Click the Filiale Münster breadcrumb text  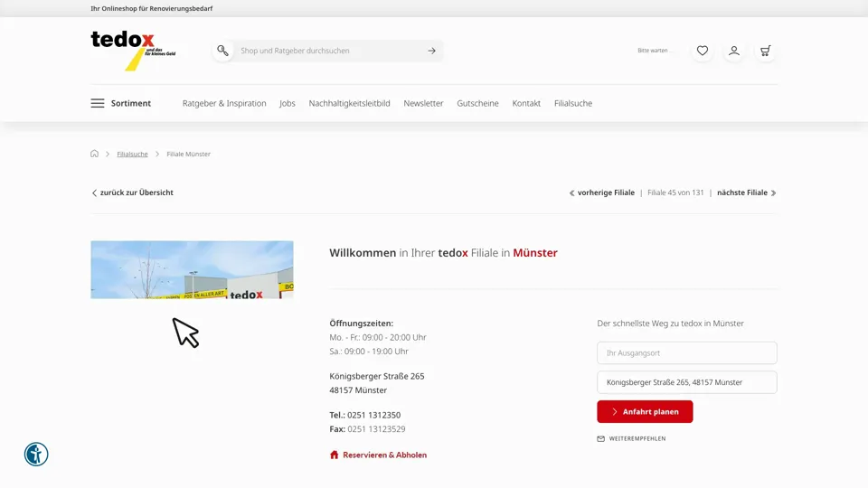click(189, 154)
